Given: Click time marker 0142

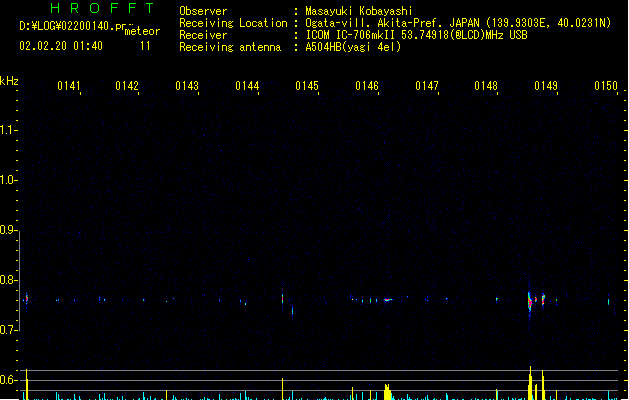Looking at the screenshot, I should pos(127,86).
